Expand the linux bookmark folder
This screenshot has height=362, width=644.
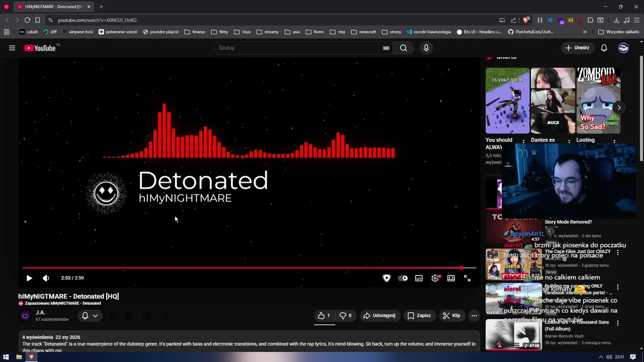point(242,32)
